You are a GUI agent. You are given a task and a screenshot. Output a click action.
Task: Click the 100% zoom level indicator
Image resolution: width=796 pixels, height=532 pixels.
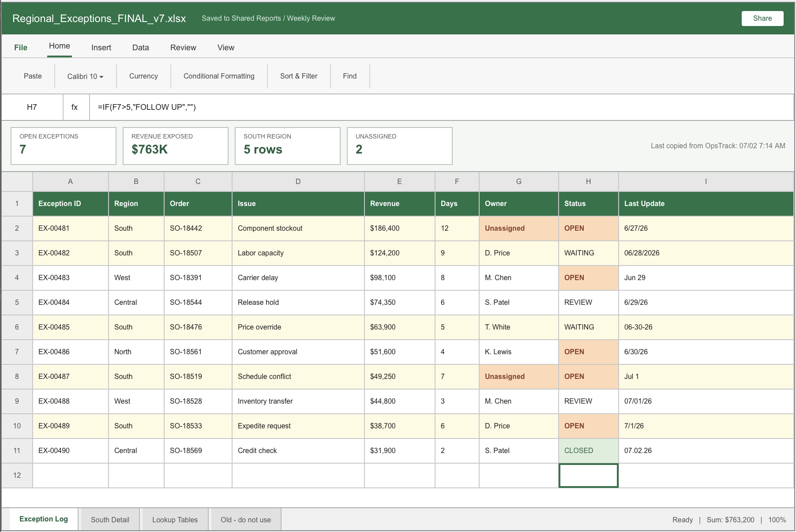point(777,520)
